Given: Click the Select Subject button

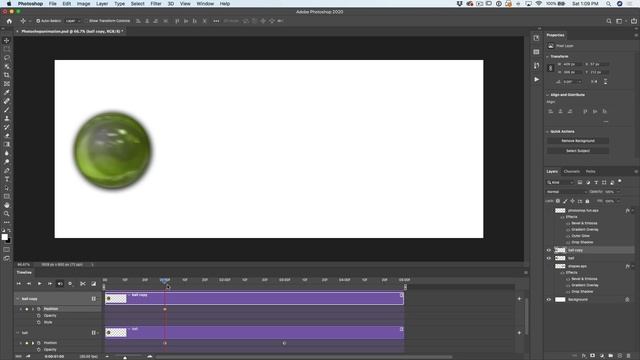Looking at the screenshot, I should point(578,151).
